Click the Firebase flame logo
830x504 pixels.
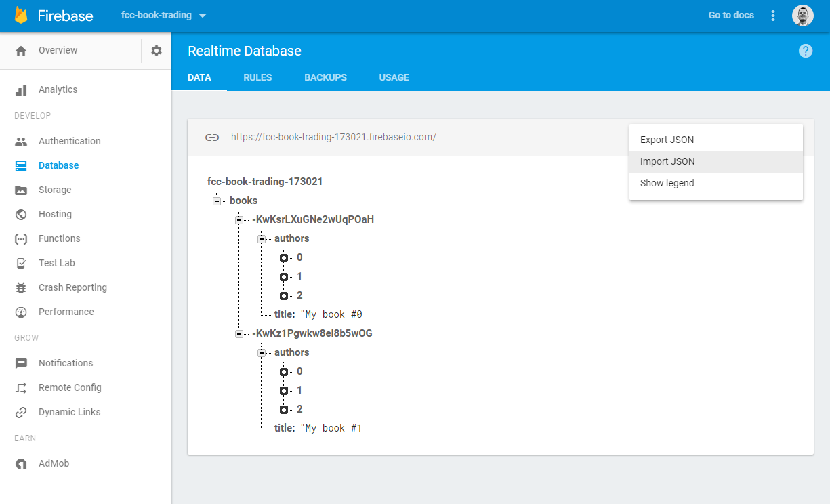pos(21,16)
